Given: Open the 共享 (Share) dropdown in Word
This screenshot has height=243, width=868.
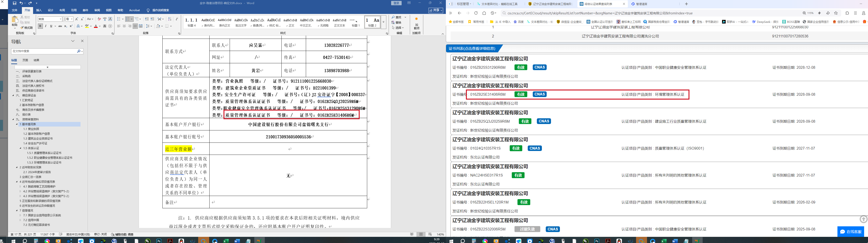Looking at the screenshot, I should point(436,11).
